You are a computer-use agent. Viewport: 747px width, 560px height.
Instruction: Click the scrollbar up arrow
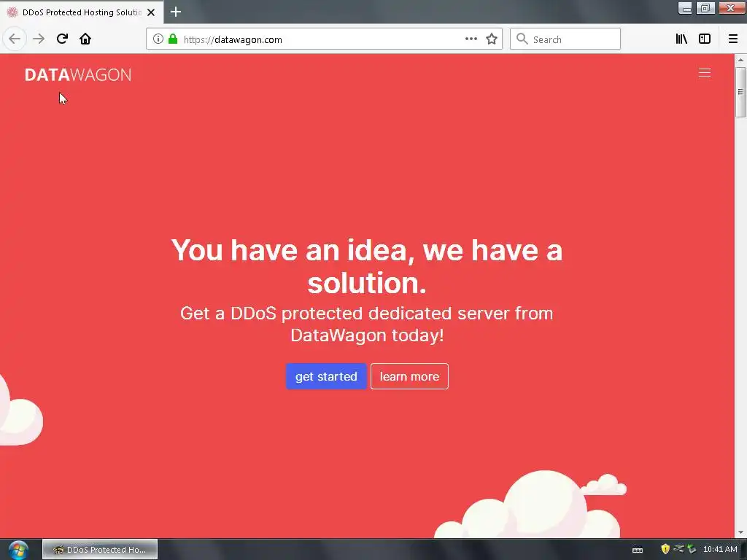(740, 60)
